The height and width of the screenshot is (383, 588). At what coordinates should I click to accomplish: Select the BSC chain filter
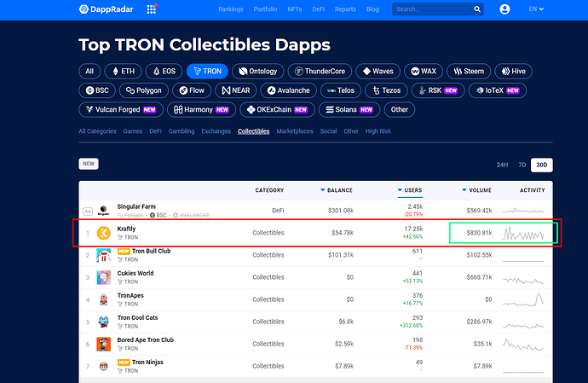coord(97,90)
